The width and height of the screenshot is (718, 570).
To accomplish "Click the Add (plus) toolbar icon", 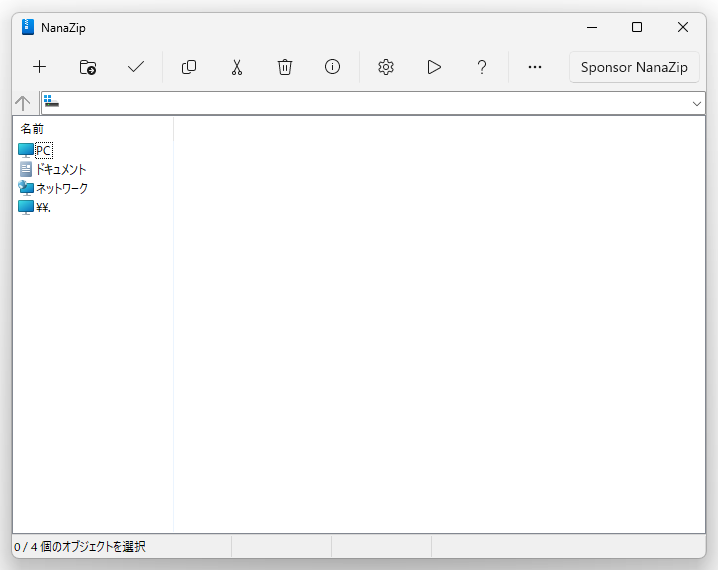I will pos(40,67).
